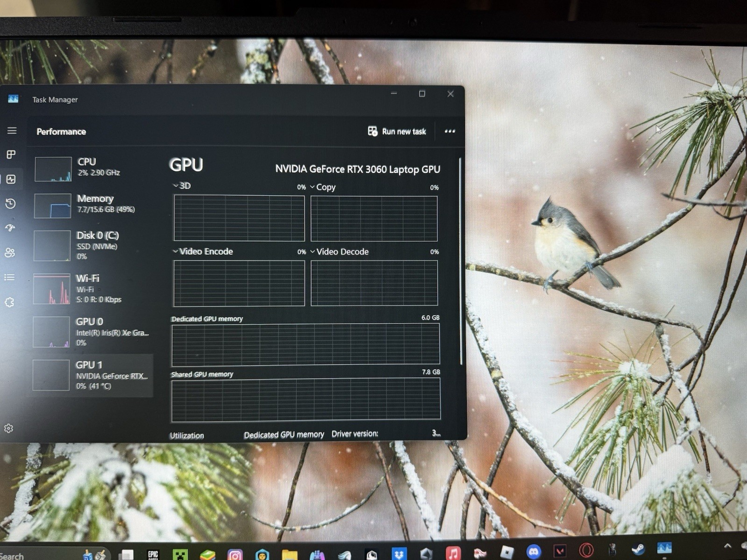Viewport: 747px width, 560px height.
Task: Open the Startup apps page icon
Action: pos(10,228)
